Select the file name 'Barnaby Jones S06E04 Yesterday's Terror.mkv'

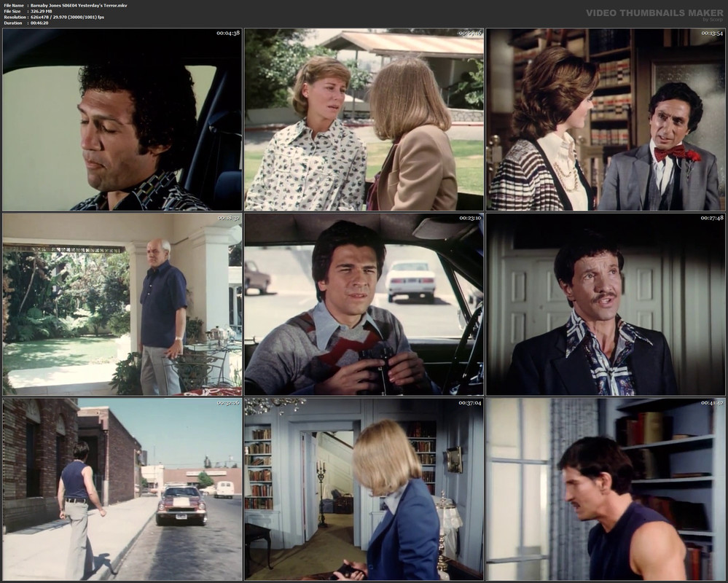tap(79, 6)
